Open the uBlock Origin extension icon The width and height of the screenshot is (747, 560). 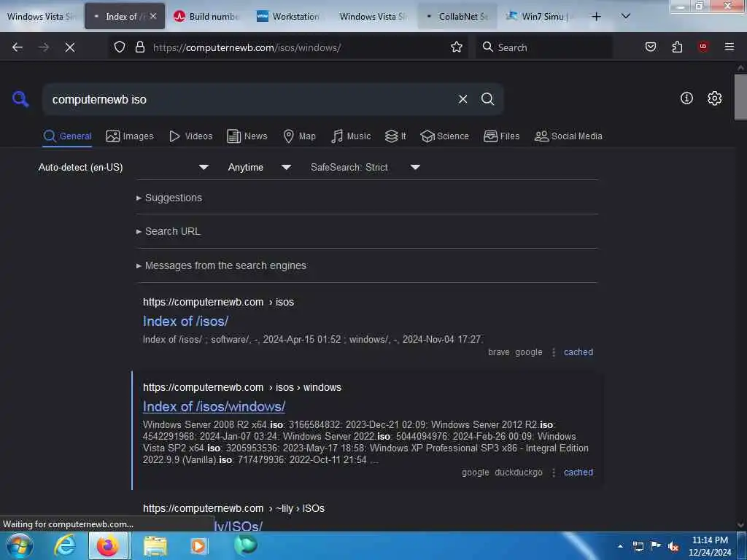[703, 47]
